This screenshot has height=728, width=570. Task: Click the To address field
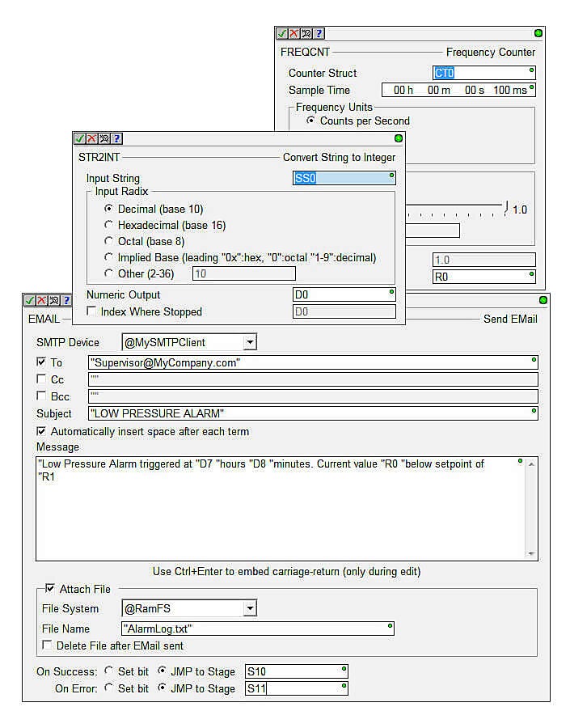[313, 362]
